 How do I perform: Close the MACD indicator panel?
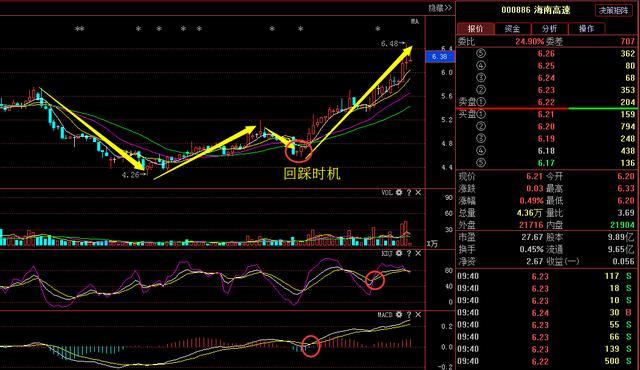click(418, 315)
